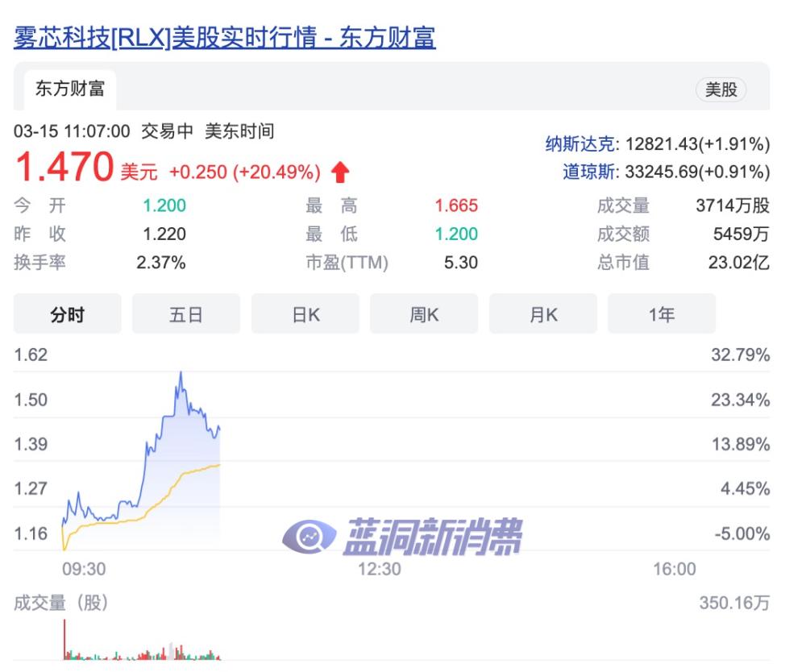The image size is (806, 672).
Task: Click the 最高 value 1.665
Action: tap(456, 206)
